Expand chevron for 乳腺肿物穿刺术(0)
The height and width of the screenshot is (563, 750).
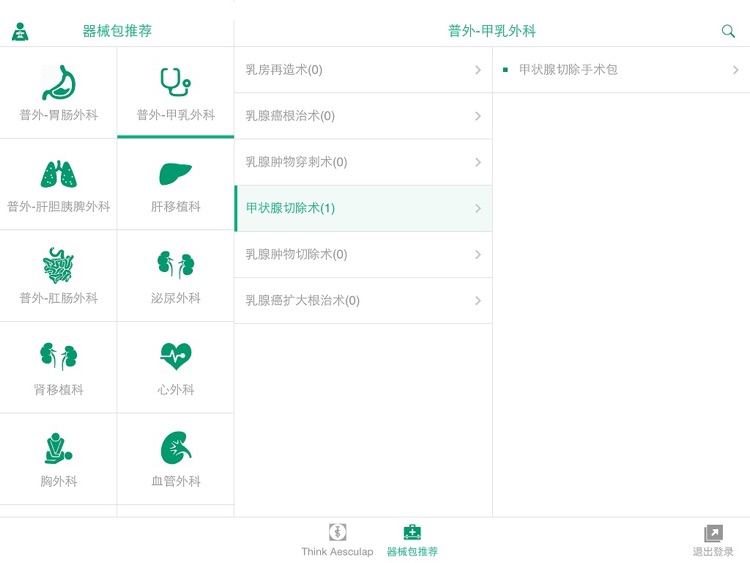click(478, 162)
